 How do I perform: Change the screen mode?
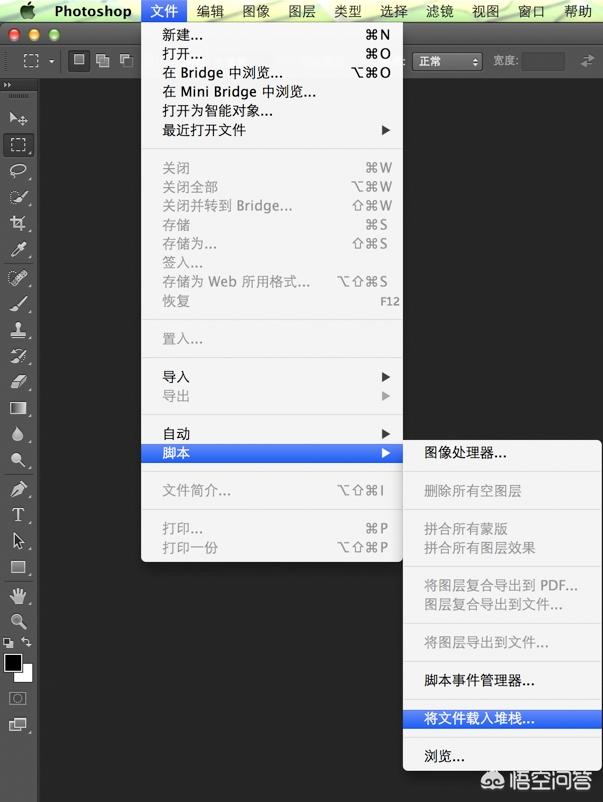pos(18,724)
